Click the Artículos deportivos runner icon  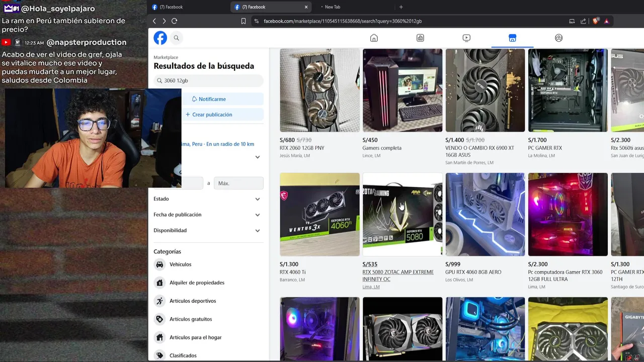[159, 301]
